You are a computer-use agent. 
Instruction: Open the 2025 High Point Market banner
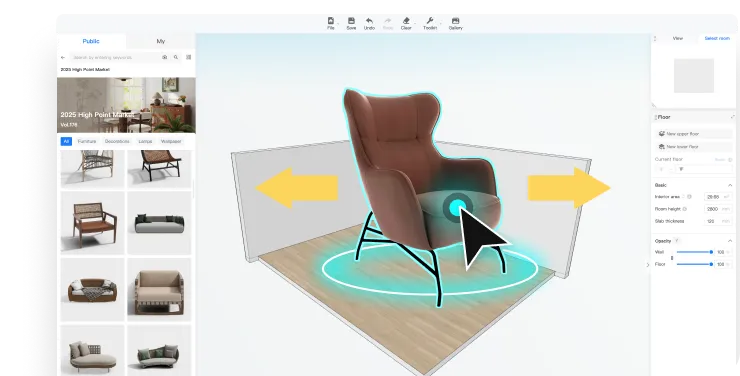click(x=126, y=105)
